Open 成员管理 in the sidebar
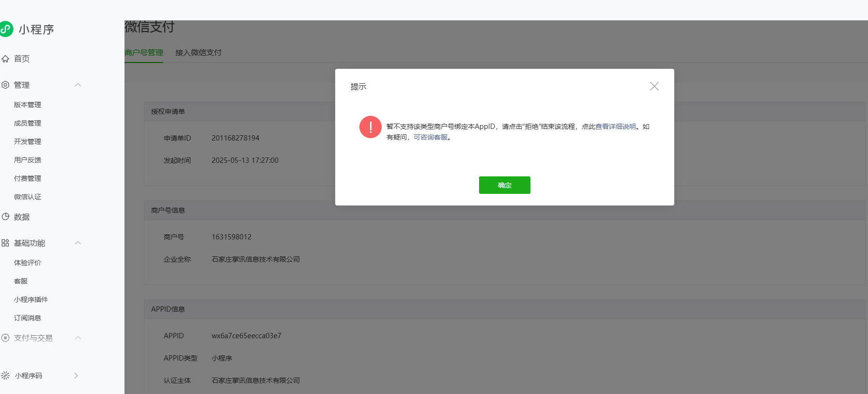The width and height of the screenshot is (868, 394). click(28, 123)
